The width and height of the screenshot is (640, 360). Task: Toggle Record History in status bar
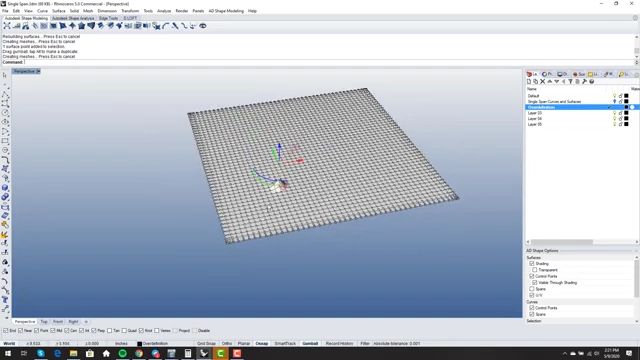(x=339, y=344)
